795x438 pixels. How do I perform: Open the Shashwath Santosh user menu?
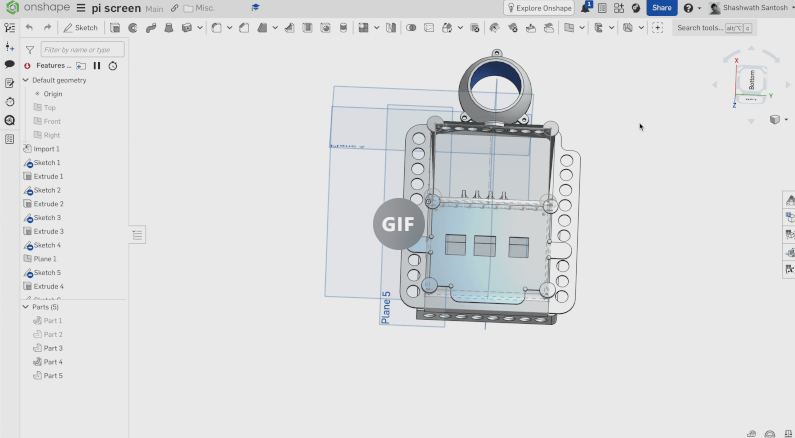click(750, 8)
